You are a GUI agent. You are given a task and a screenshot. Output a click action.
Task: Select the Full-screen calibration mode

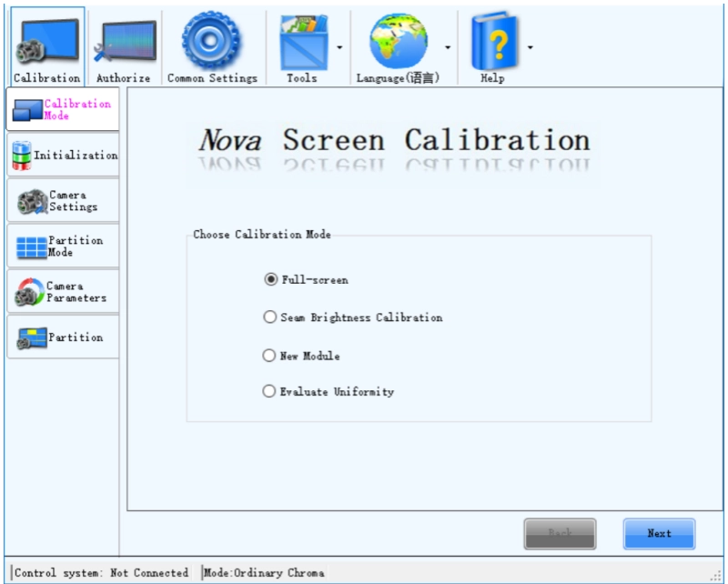pyautogui.click(x=270, y=279)
